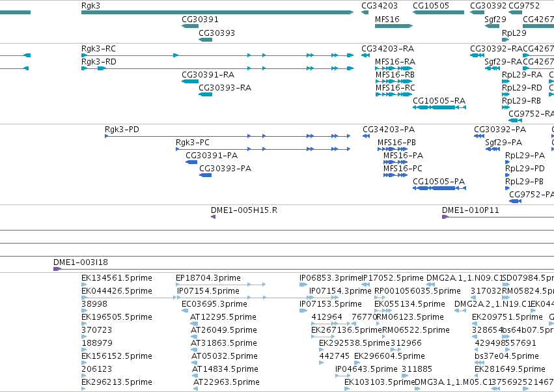Screen dimensions: 554x392
Task: Click the CG30391-RA transcript
Action: pyautogui.click(x=190, y=81)
